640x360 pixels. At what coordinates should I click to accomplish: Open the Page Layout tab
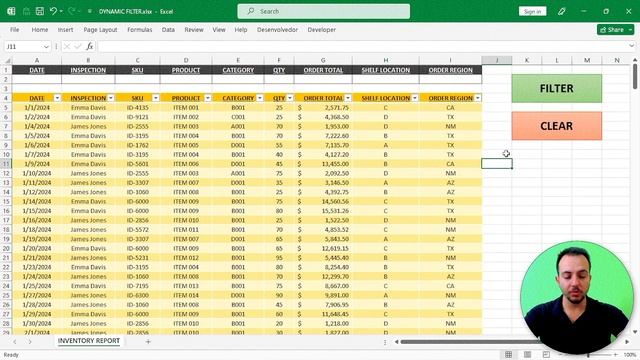click(x=100, y=30)
